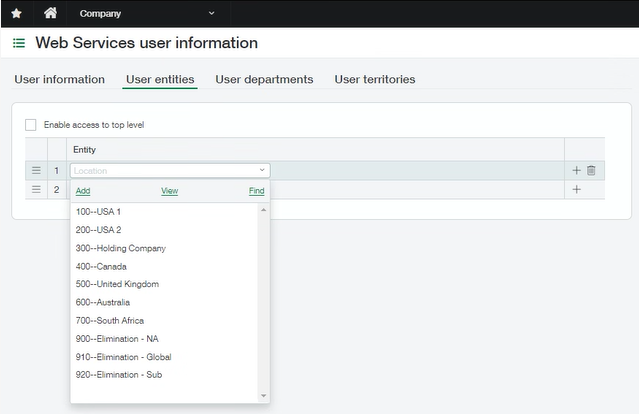Click row number 2 cell
The width and height of the screenshot is (639, 414).
57,189
